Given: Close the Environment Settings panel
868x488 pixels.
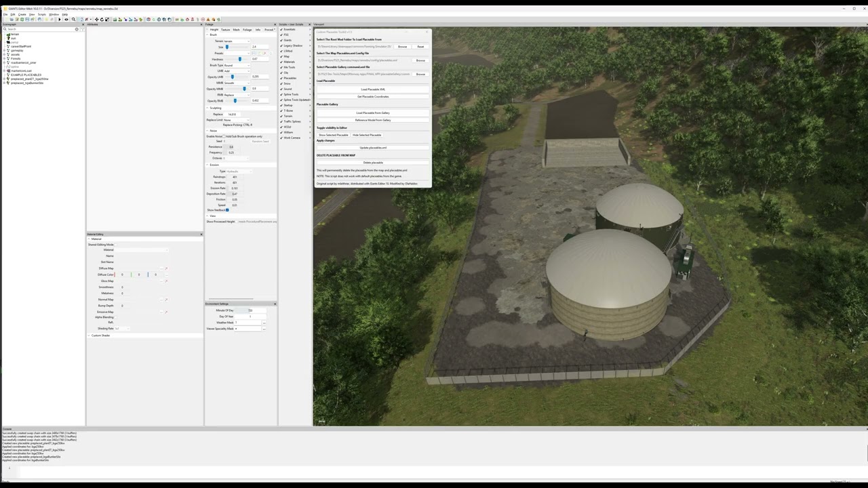Looking at the screenshot, I should point(275,304).
